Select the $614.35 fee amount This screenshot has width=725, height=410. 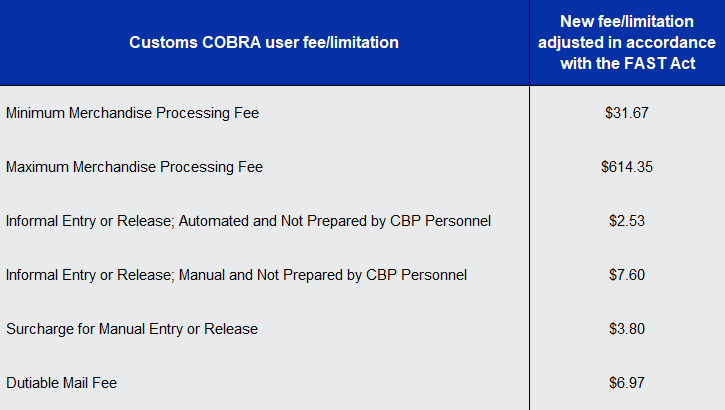627,167
